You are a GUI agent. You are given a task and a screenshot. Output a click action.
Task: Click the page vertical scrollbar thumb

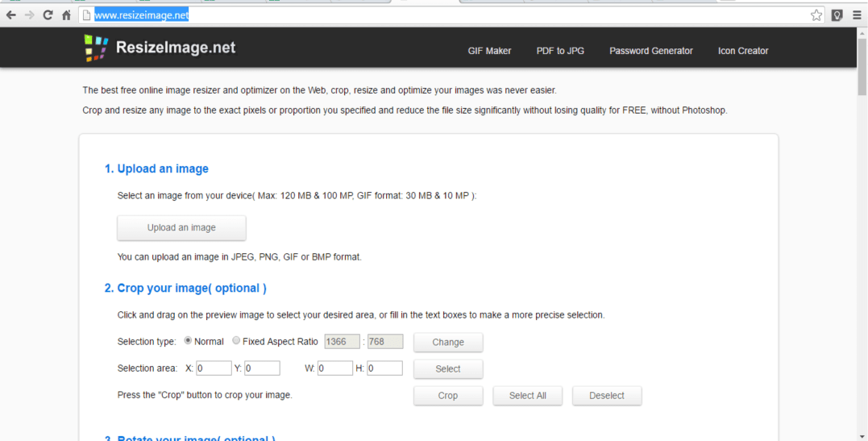(862, 66)
